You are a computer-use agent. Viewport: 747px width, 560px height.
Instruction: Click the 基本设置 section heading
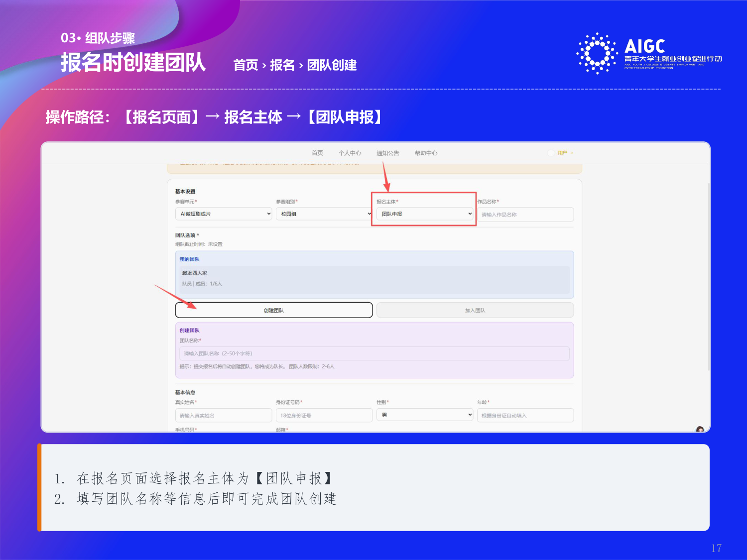coord(185,192)
